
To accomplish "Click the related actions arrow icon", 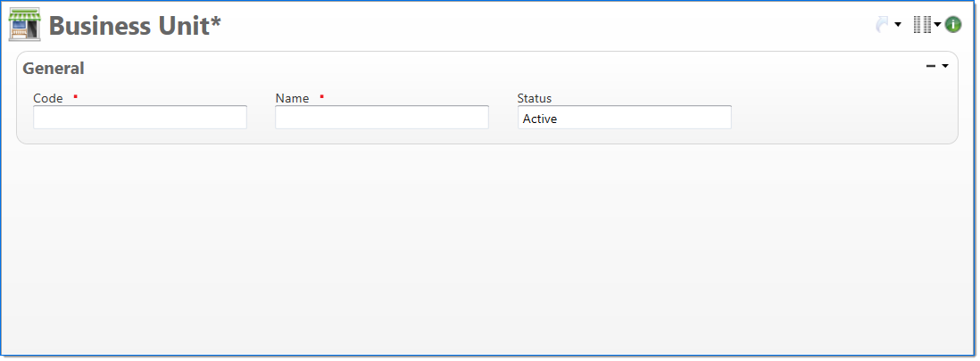I will (883, 25).
